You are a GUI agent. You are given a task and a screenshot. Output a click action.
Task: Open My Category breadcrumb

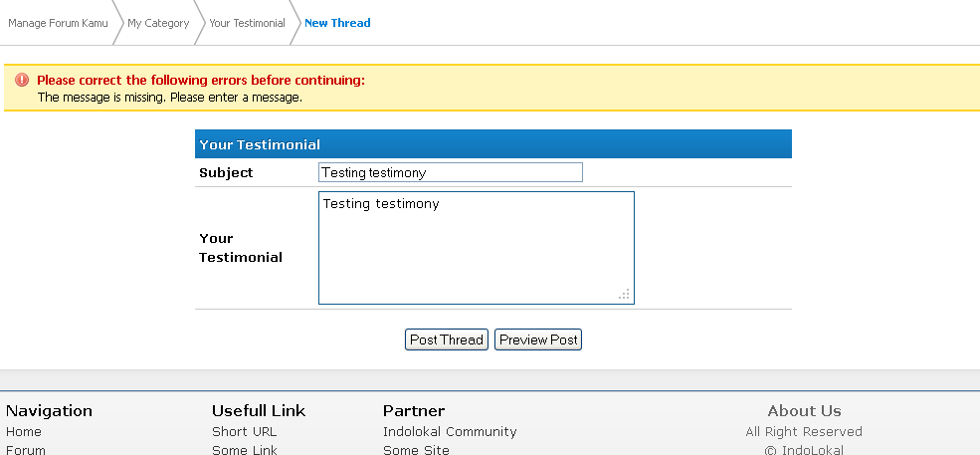(x=158, y=23)
